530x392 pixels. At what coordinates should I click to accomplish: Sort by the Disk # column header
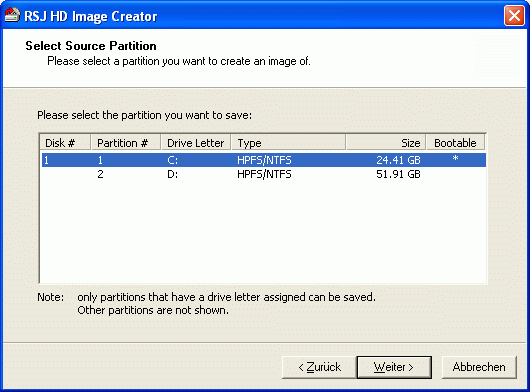click(65, 143)
